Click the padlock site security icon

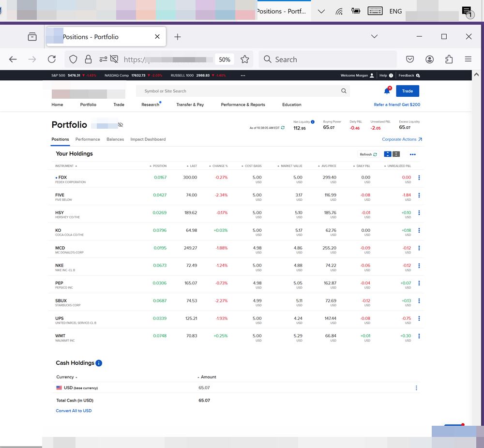[x=88, y=59]
